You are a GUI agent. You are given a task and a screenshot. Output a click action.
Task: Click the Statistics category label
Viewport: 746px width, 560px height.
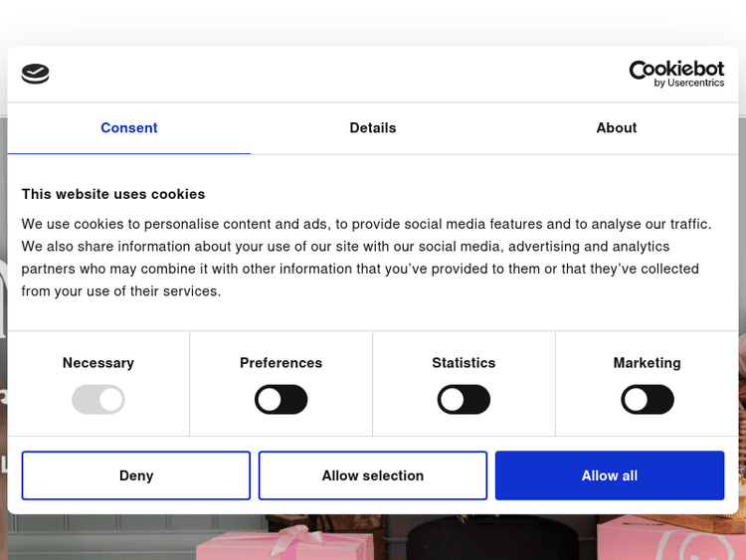pyautogui.click(x=464, y=363)
